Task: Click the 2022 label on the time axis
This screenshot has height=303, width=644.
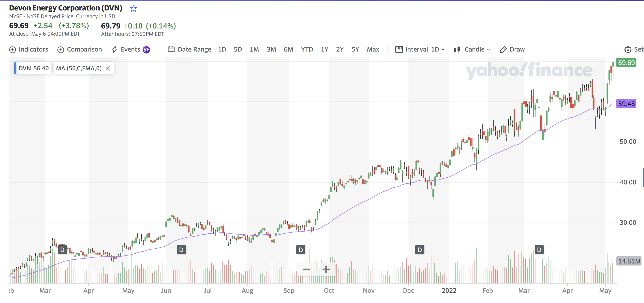Action: [449, 290]
